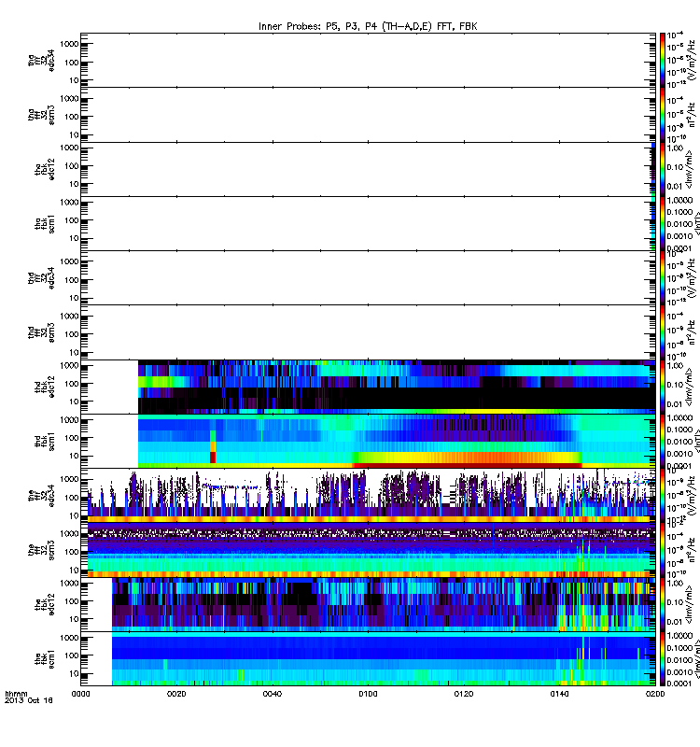Select the the fff 32 edc34 panel label
This screenshot has width=700, height=747.
(41, 496)
